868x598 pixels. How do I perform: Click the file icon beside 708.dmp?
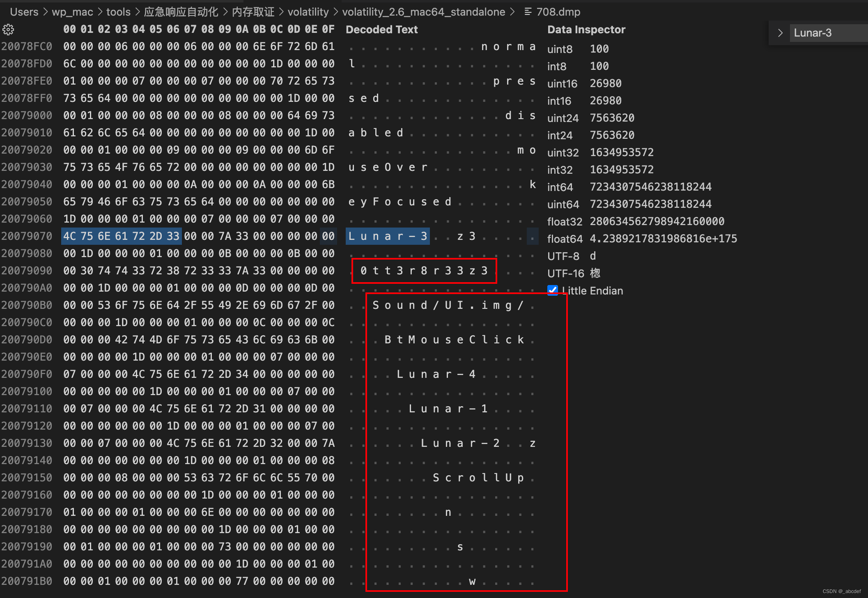point(527,12)
